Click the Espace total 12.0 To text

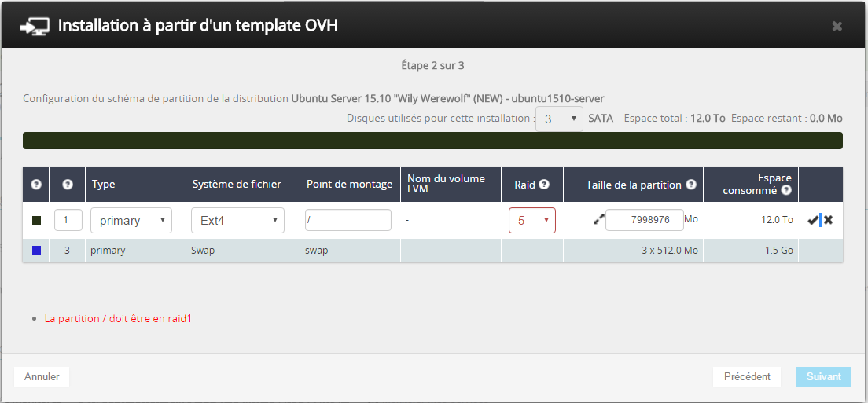coord(675,119)
